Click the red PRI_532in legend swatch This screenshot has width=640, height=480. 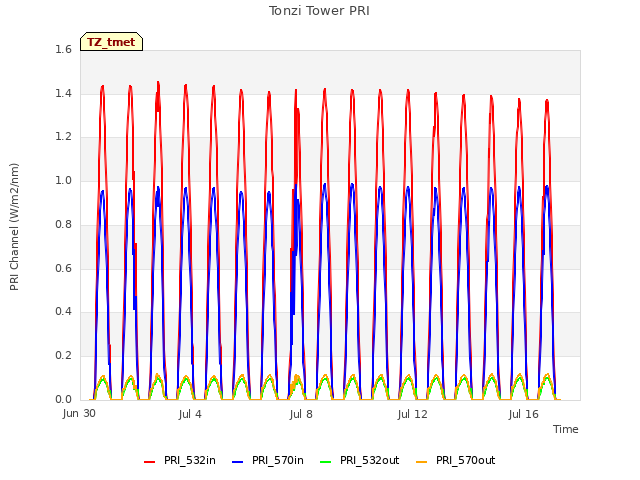pos(150,462)
